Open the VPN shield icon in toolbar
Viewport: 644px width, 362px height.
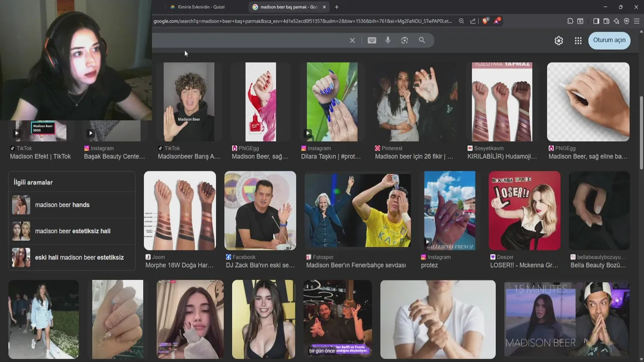(626, 21)
